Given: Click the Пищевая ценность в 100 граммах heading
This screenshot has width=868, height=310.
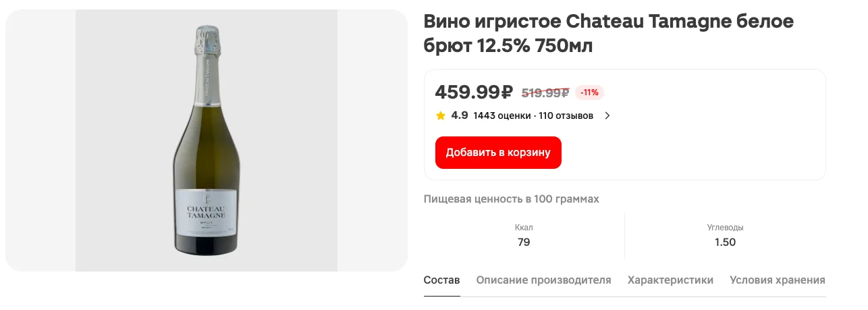Looking at the screenshot, I should coord(511,199).
